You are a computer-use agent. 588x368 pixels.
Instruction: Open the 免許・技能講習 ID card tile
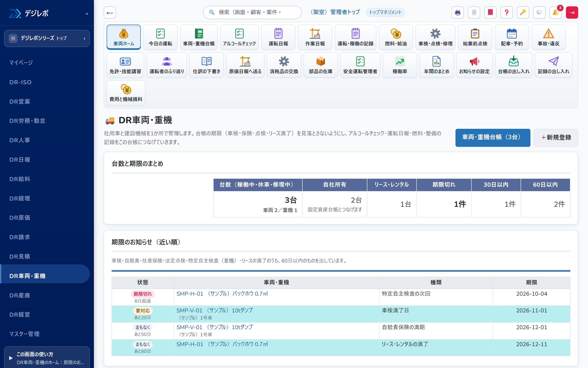point(125,65)
